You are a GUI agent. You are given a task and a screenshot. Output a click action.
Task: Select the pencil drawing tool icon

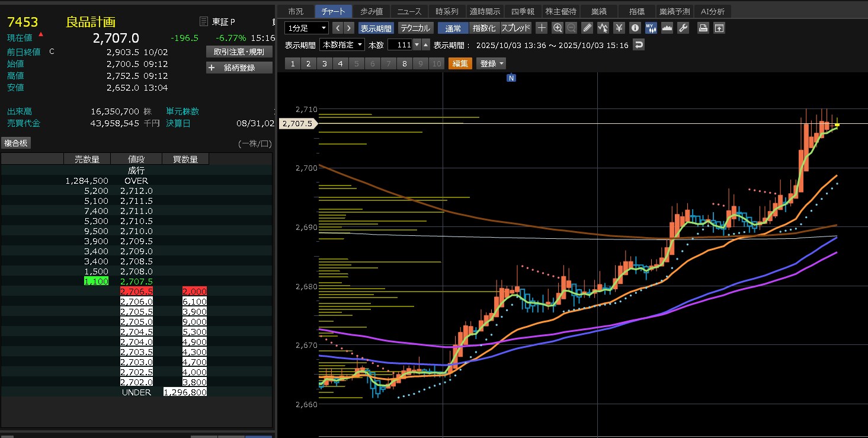pos(587,28)
